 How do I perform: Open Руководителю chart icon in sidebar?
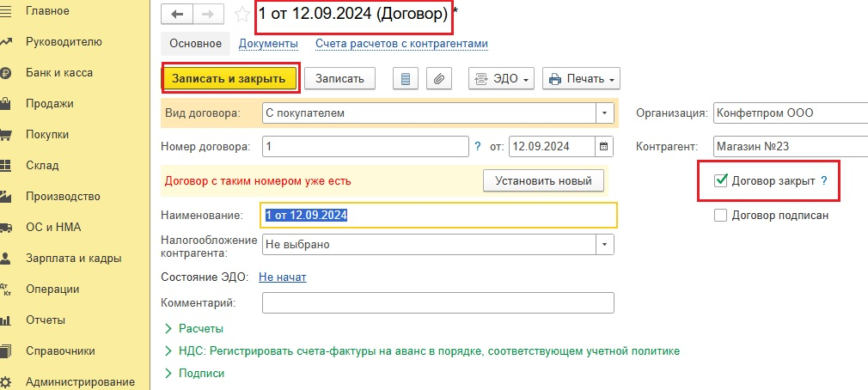click(x=5, y=42)
